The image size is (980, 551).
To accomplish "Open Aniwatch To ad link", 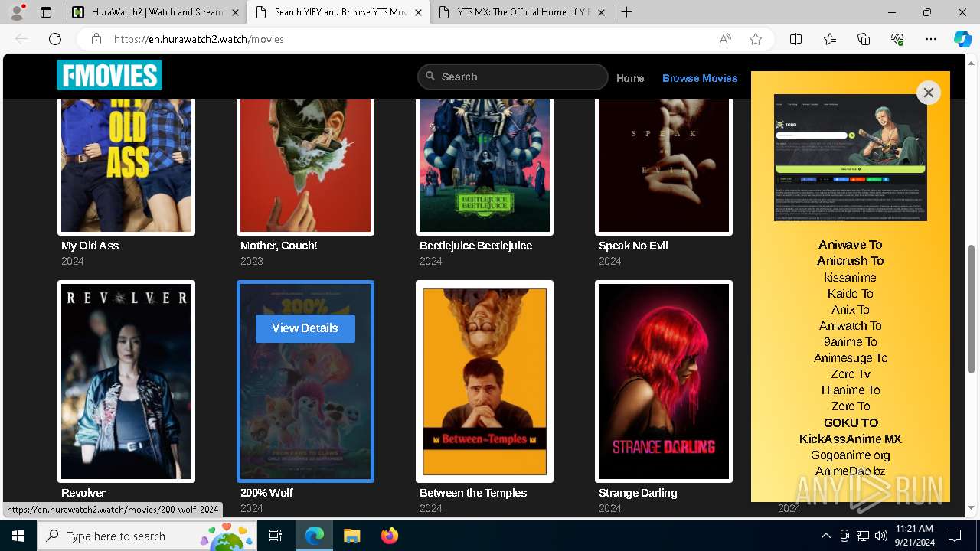I will (x=850, y=326).
